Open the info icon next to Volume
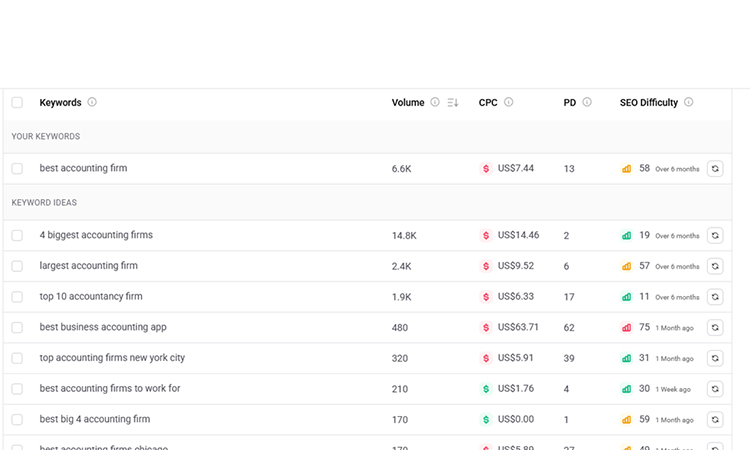This screenshot has width=750, height=450. pos(435,102)
